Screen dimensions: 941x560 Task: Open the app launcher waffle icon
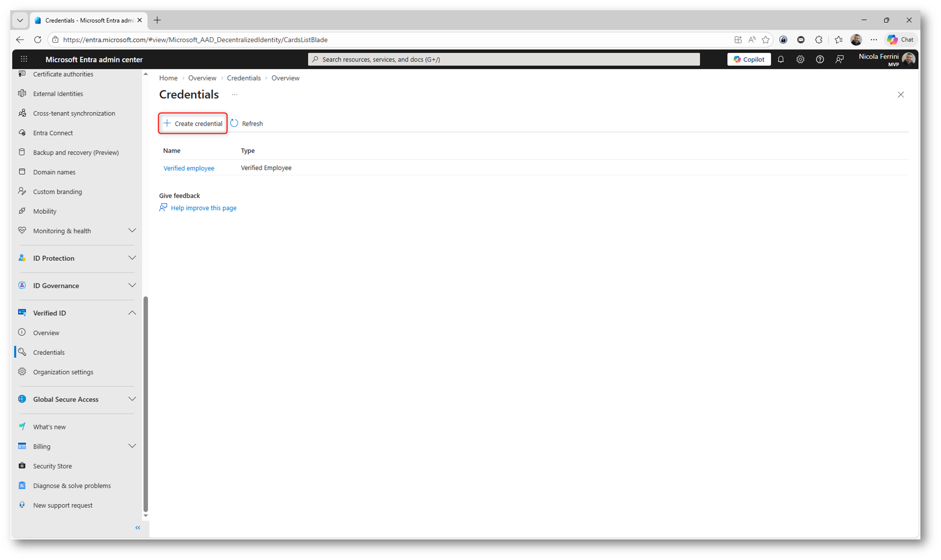point(24,59)
